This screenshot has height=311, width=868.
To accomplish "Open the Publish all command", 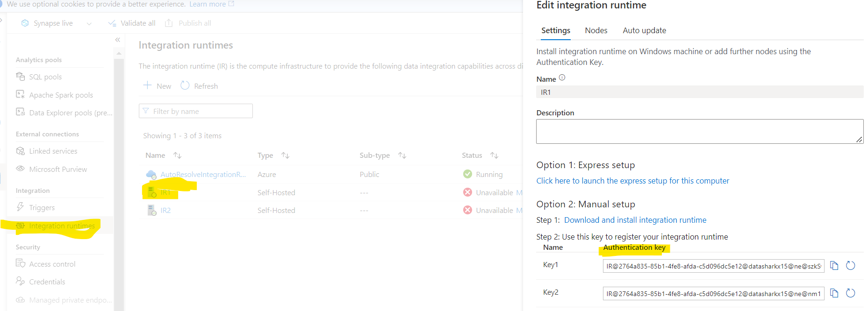I will tap(188, 23).
